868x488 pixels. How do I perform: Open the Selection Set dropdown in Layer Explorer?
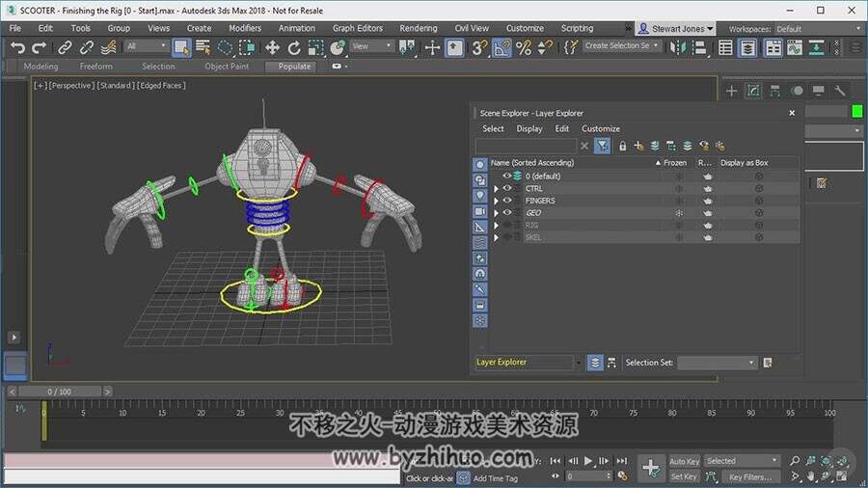[x=717, y=363]
